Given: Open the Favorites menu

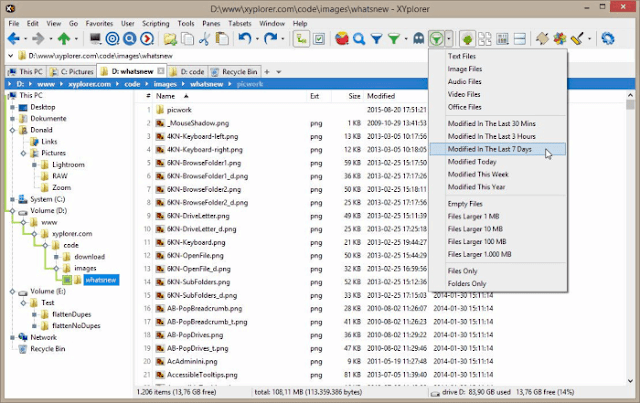Looking at the screenshot, I should coord(99,24).
